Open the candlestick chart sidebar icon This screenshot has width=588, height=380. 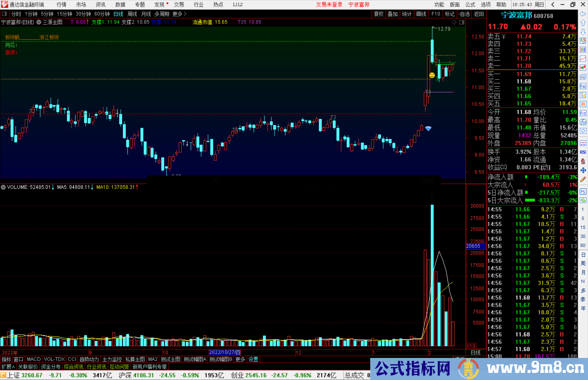pyautogui.click(x=583, y=68)
